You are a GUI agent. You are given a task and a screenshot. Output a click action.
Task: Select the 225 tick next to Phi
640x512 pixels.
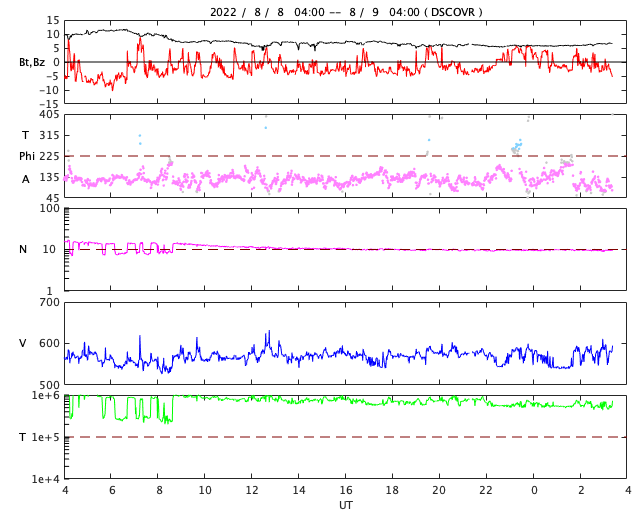[x=49, y=156]
